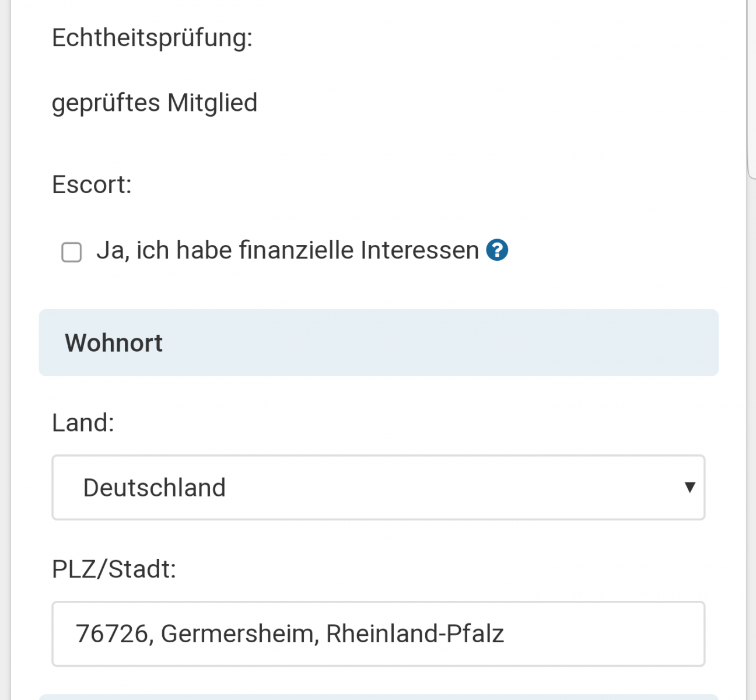
Task: Click the 'PLZ/Stadt:' field label
Action: click(114, 569)
